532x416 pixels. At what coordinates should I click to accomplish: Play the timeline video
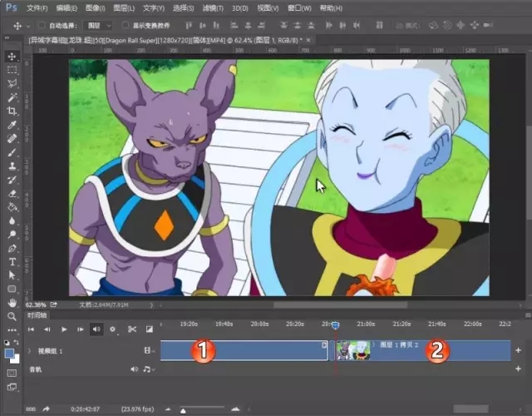coord(64,329)
